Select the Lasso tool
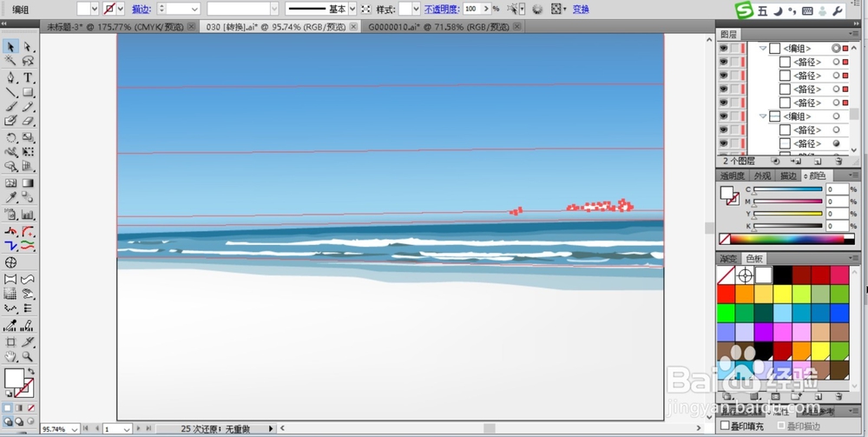The width and height of the screenshot is (868, 437). click(28, 61)
